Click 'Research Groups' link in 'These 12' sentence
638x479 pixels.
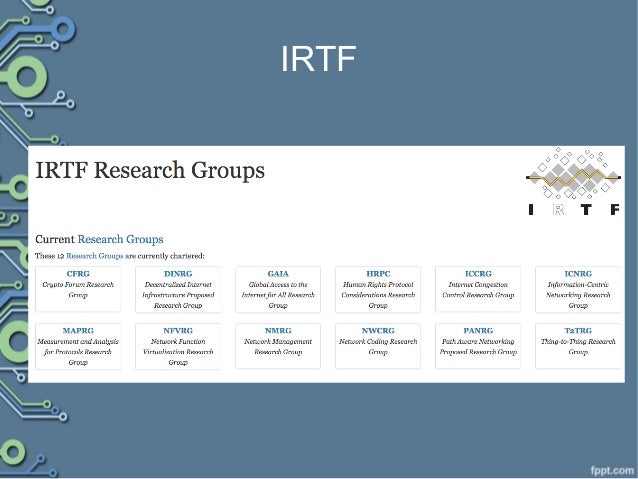point(95,256)
